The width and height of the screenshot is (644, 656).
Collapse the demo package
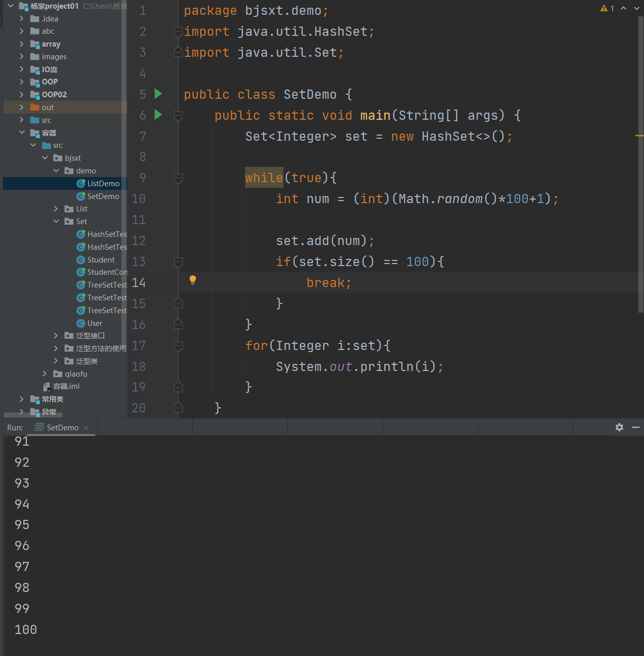[x=56, y=170]
